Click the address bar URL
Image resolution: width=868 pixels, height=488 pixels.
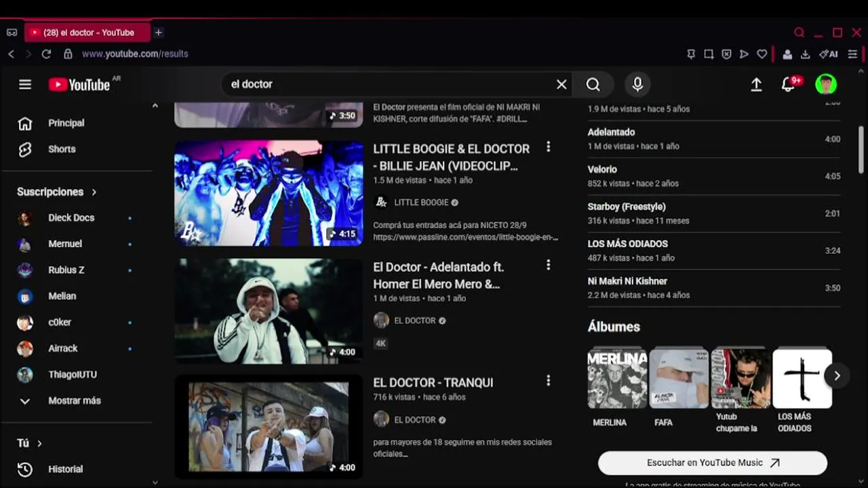(135, 54)
